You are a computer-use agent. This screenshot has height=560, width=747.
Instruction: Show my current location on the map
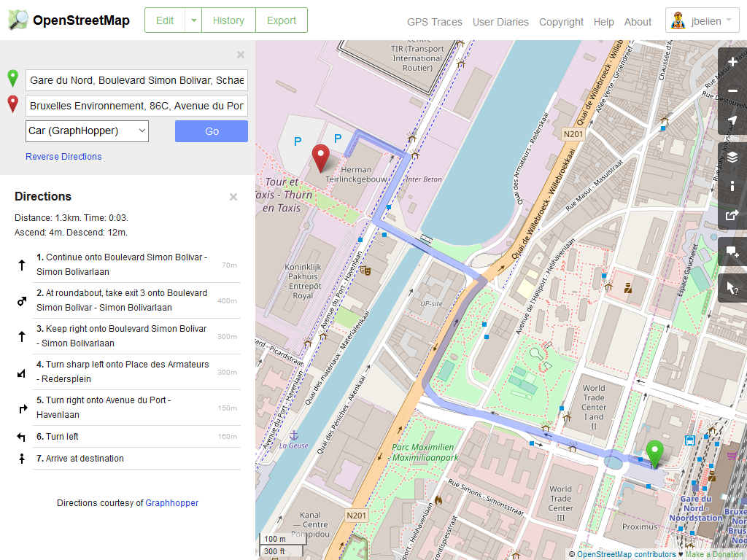pos(732,121)
